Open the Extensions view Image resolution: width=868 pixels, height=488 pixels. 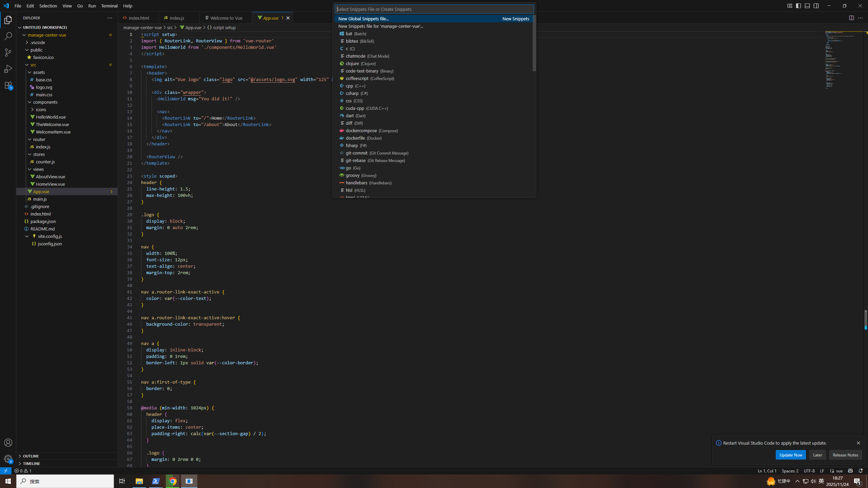8,85
